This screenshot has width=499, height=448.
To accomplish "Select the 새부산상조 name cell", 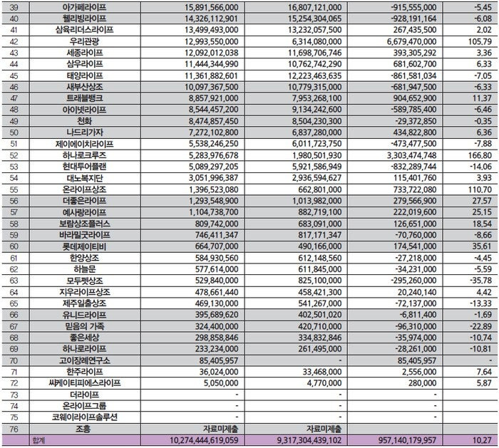I will [x=84, y=87].
